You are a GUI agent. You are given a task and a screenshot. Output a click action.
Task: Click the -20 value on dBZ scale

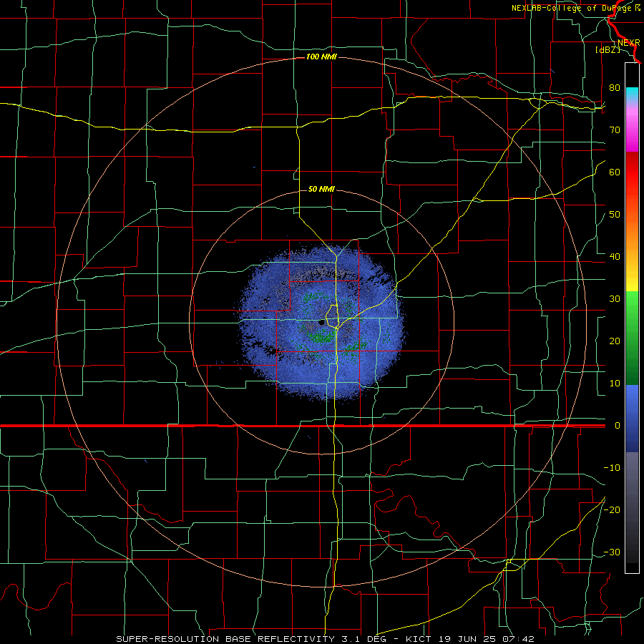[612, 509]
